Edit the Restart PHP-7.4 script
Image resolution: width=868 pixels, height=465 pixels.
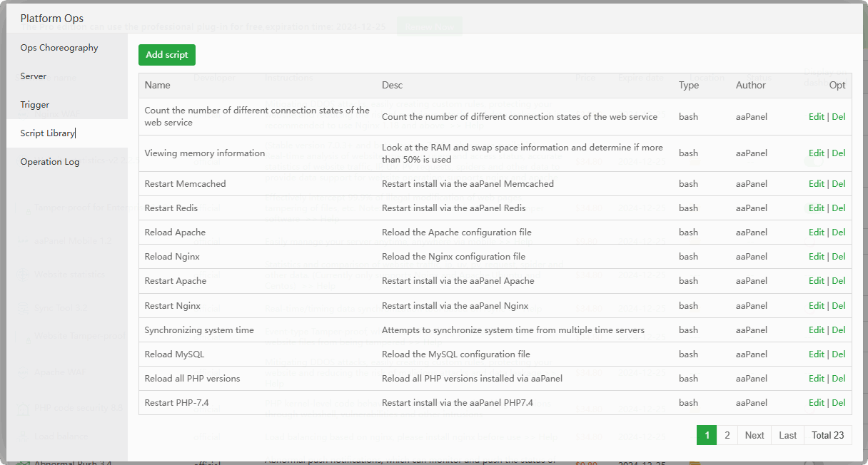[x=816, y=403]
